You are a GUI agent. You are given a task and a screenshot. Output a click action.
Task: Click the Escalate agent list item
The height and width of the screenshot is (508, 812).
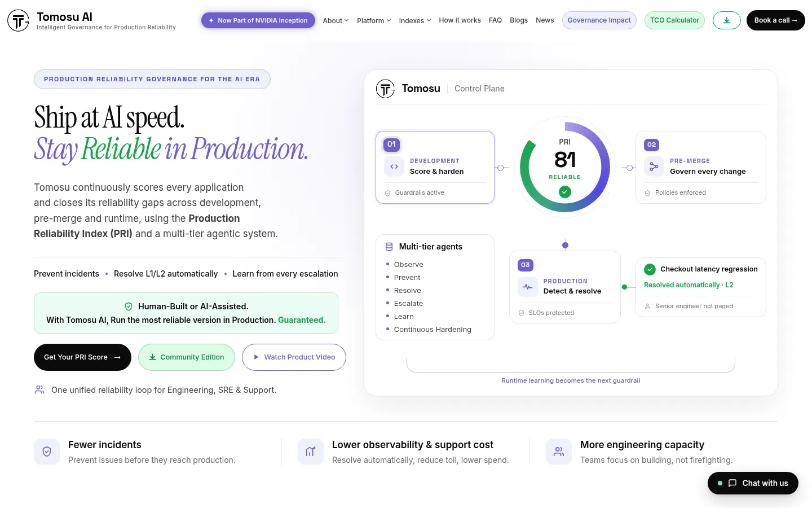[x=408, y=304]
